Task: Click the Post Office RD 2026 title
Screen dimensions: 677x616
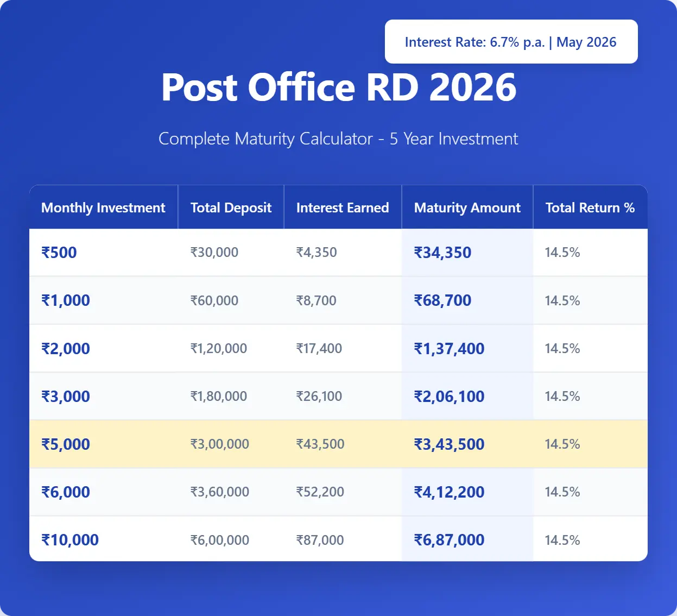Action: click(339, 87)
